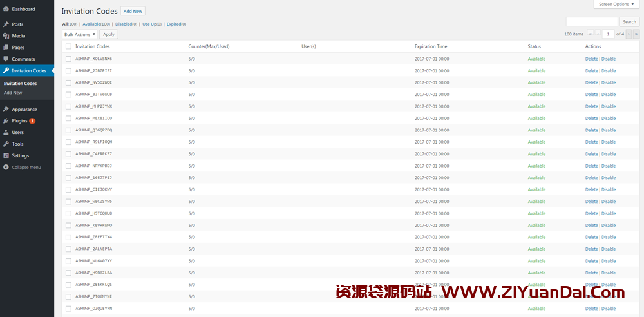Delete code ASHUWP_C4ERPK57
This screenshot has width=644, height=317.
coord(591,154)
